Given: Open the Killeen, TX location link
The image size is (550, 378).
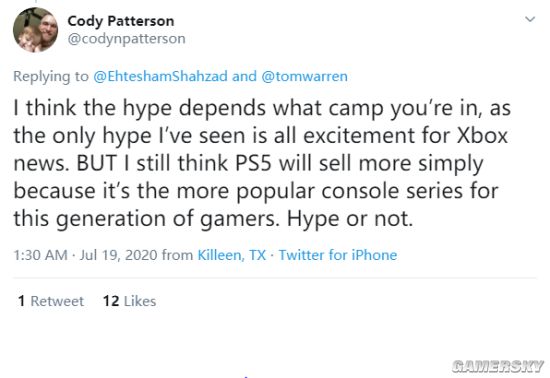Looking at the screenshot, I should click(232, 255).
